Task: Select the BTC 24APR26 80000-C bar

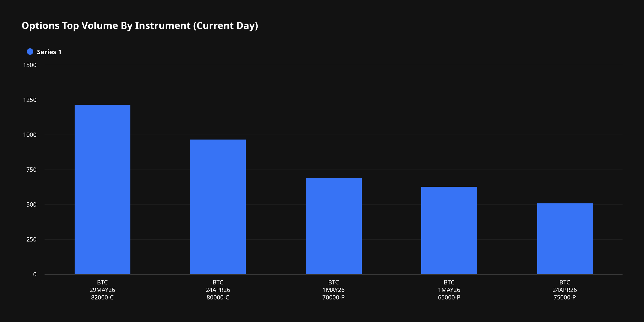Action: click(218, 207)
